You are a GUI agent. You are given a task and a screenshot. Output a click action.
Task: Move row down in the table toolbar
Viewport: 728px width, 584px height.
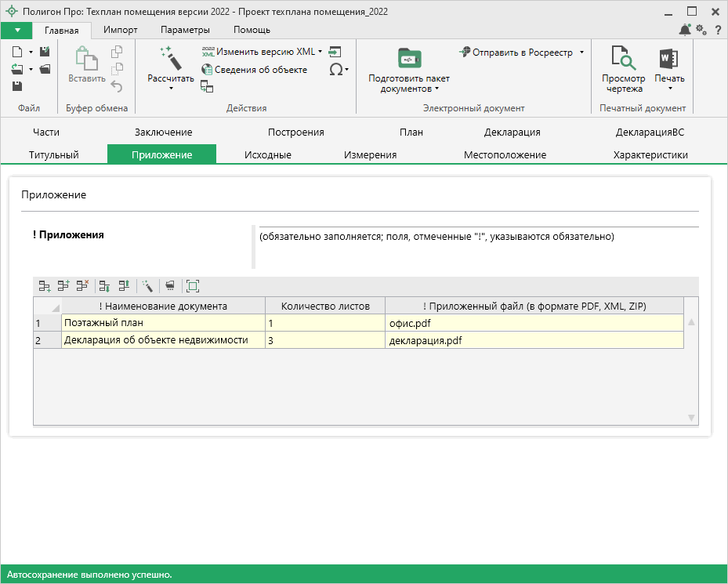tap(104, 287)
